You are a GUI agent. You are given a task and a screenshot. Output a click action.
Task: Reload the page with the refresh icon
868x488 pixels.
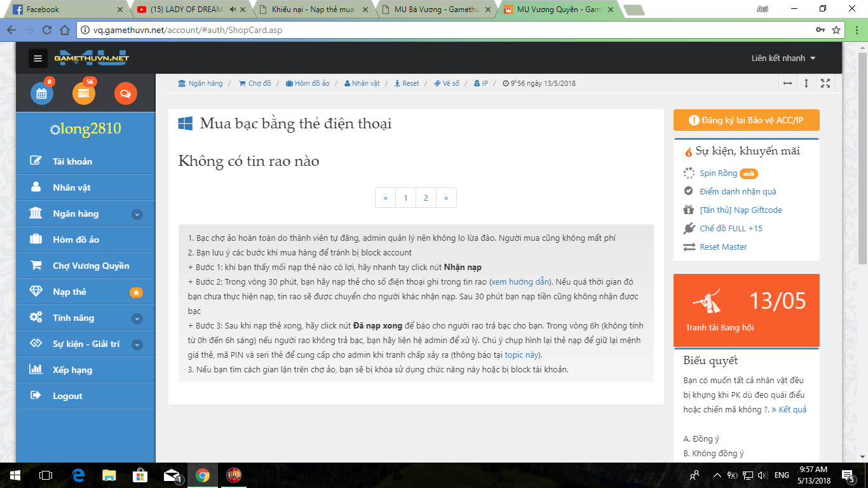[47, 30]
